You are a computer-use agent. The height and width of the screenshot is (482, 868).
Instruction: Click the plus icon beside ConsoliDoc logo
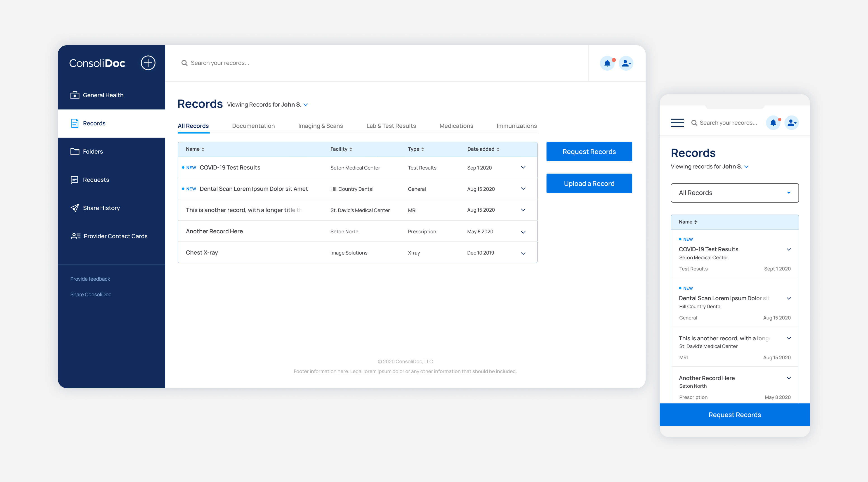point(148,63)
